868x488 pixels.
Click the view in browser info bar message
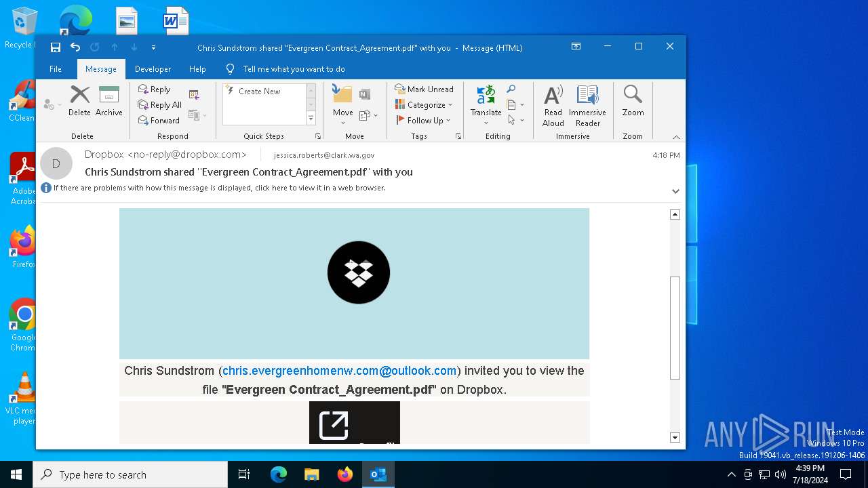click(220, 188)
